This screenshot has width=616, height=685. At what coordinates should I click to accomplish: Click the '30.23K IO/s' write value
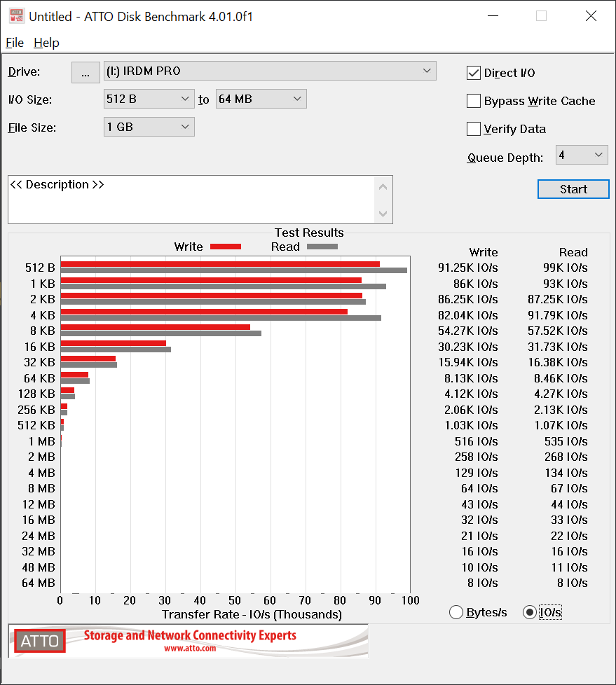tap(468, 347)
